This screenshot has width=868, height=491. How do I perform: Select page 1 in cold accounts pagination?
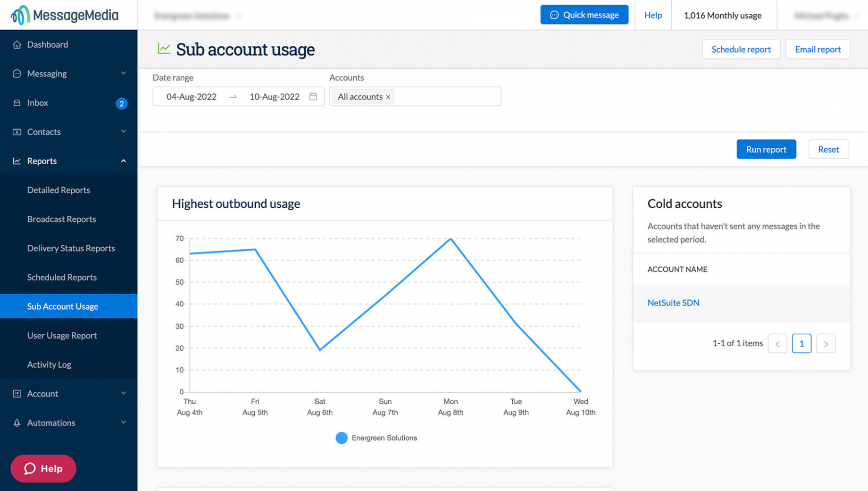click(x=801, y=344)
